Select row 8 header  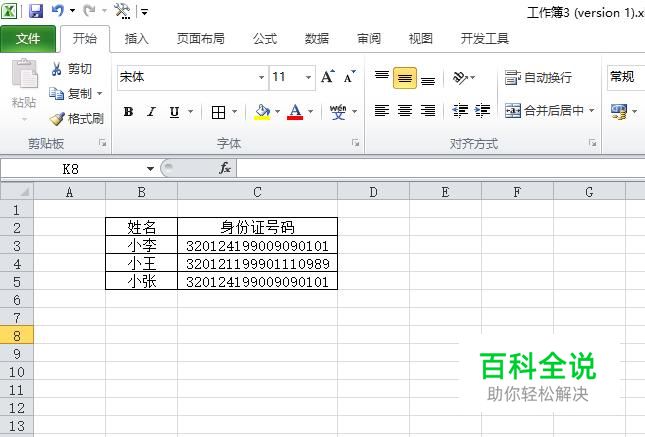17,336
